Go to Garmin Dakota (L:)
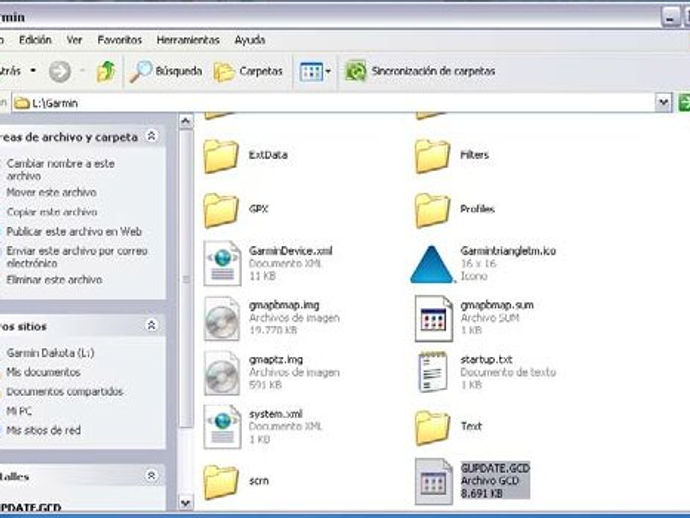 coord(51,353)
